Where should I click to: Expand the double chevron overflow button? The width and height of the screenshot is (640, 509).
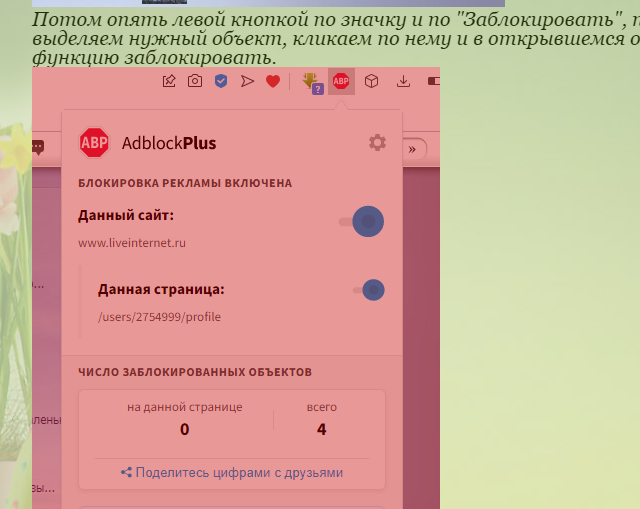(412, 149)
